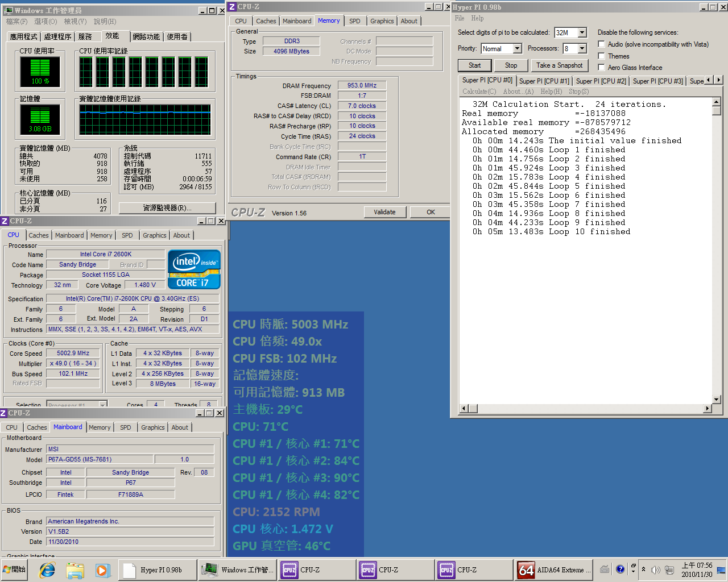728x582 pixels.
Task: Switch to Windows Task Manager taskbar button
Action: click(238, 570)
